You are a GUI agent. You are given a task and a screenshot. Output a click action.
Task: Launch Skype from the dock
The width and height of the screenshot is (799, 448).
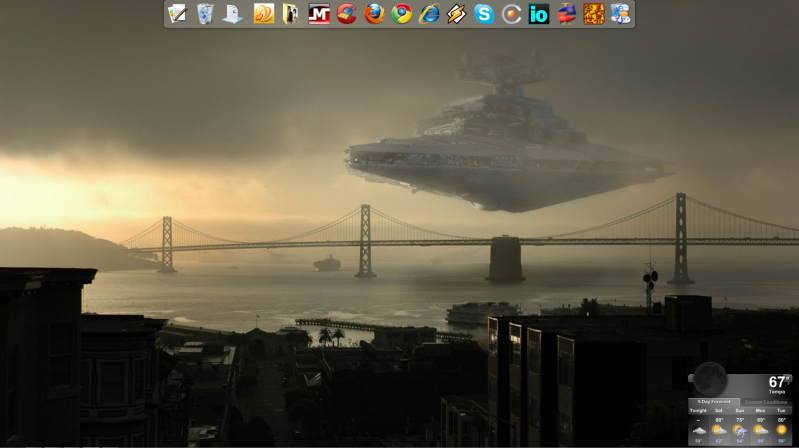point(484,14)
